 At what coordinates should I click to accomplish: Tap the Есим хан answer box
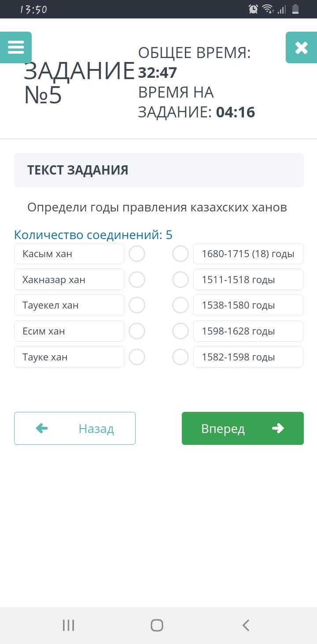tap(69, 331)
